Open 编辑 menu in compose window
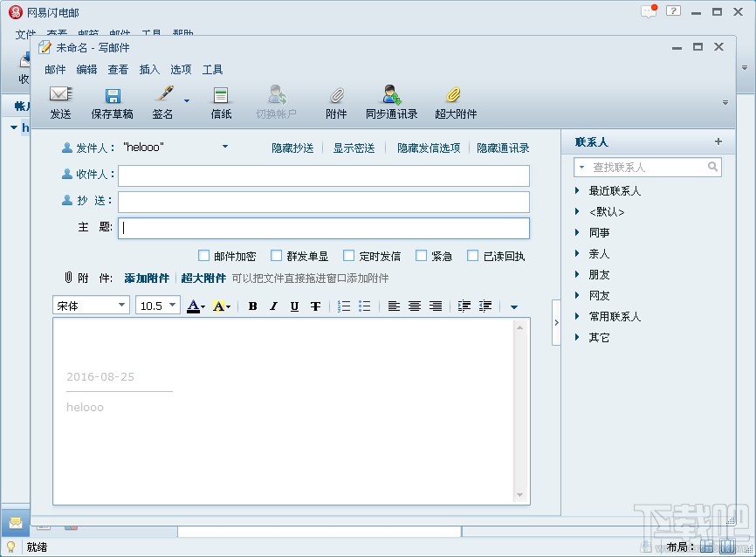 (x=86, y=70)
